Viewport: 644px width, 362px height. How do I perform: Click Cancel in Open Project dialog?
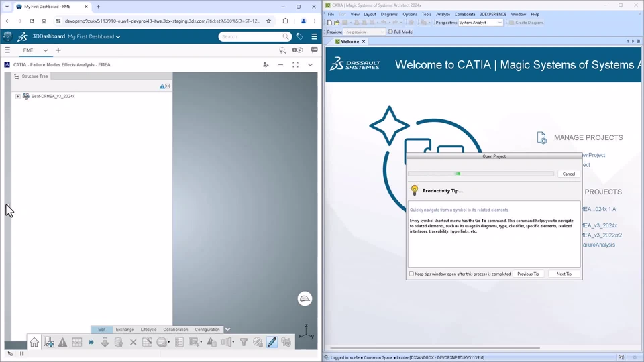point(568,174)
